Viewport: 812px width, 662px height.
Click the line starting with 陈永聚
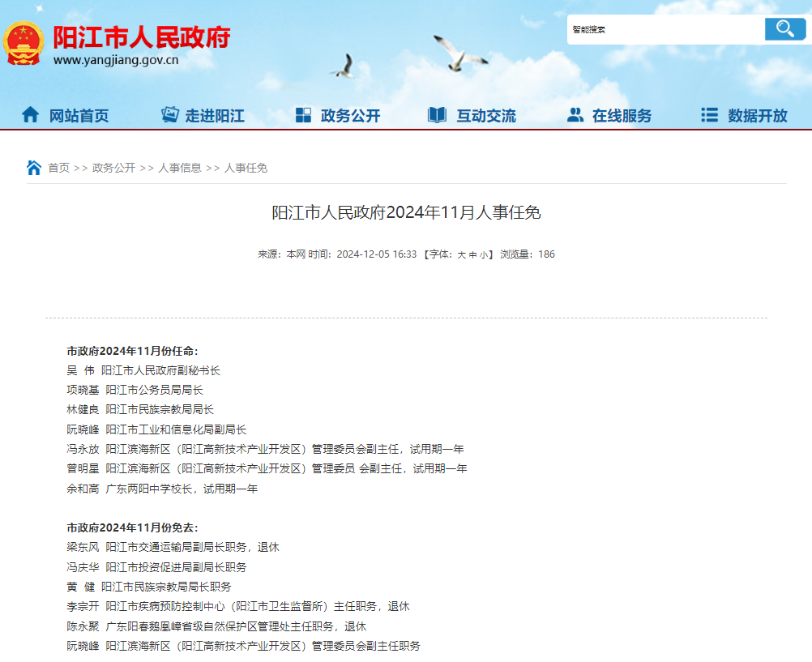tap(216, 627)
